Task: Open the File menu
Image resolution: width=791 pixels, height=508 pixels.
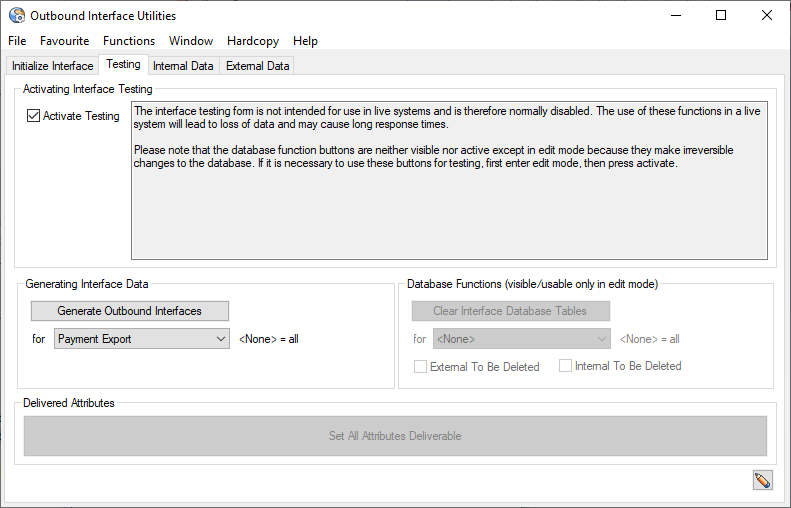Action: click(x=17, y=41)
